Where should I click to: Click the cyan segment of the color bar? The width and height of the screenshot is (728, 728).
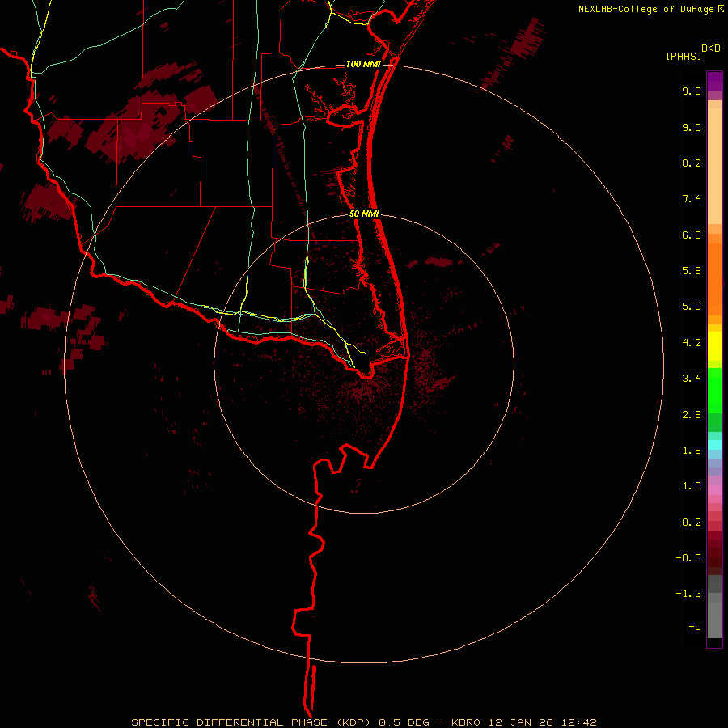(x=714, y=445)
